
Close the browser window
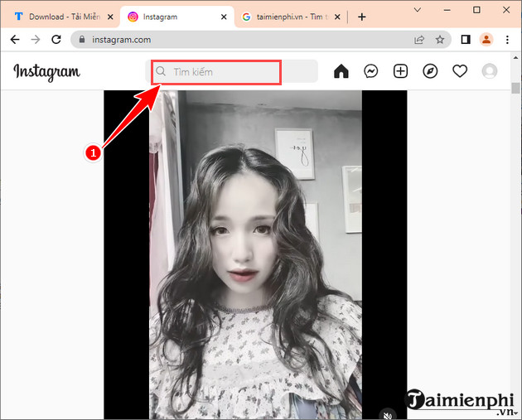506,10
